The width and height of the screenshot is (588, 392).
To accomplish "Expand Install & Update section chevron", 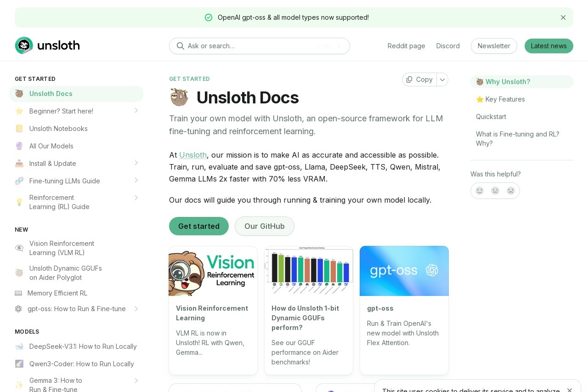I will click(136, 163).
